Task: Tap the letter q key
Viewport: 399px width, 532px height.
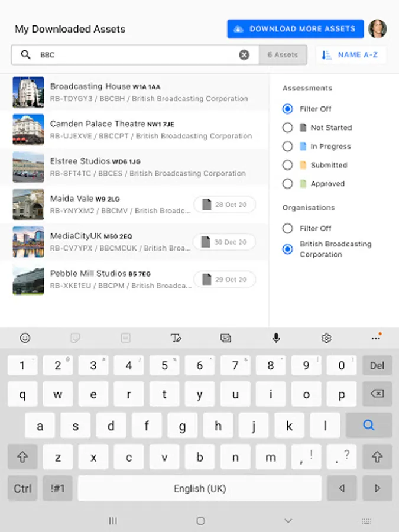Action: click(22, 394)
